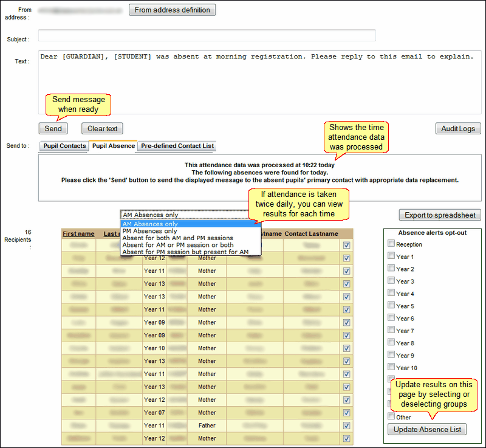The width and height of the screenshot is (486, 448).
Task: Tick the Year 9 opt-out checkbox
Action: [x=391, y=354]
